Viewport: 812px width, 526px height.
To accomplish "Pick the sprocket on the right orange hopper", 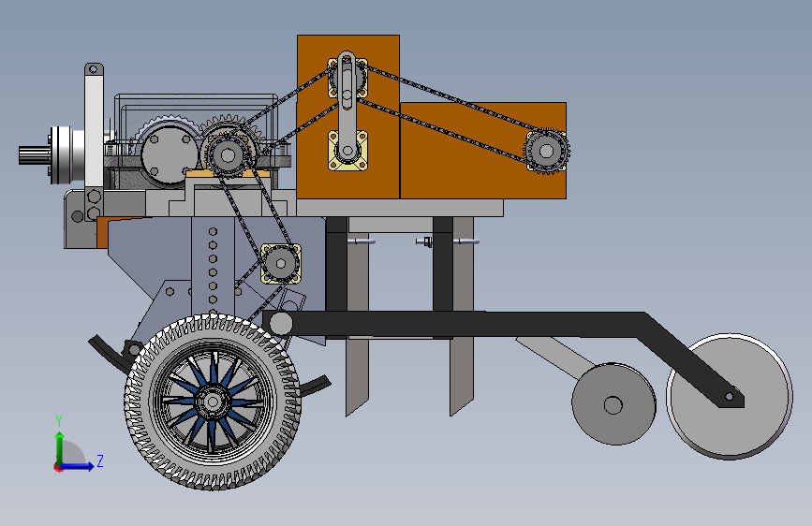I will point(546,151).
